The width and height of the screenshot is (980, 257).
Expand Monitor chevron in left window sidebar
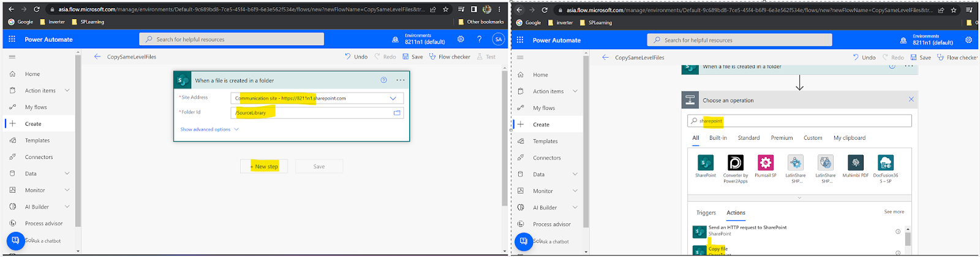click(x=67, y=190)
